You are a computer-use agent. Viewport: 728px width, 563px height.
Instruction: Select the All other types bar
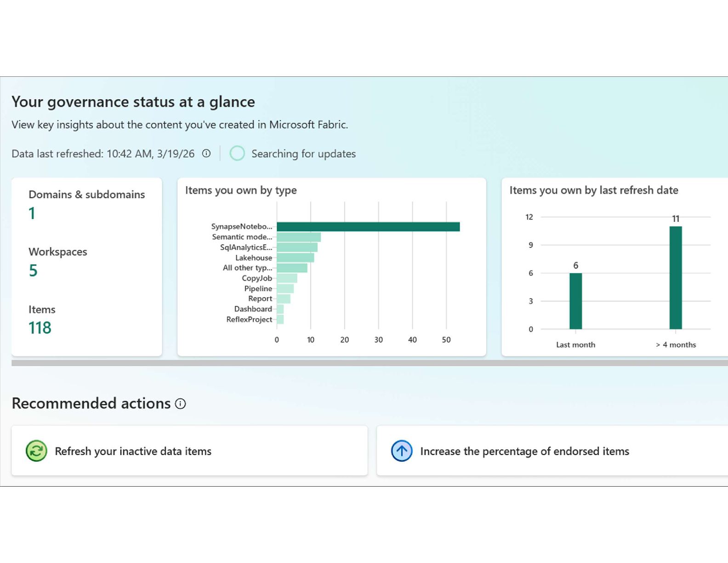point(292,268)
